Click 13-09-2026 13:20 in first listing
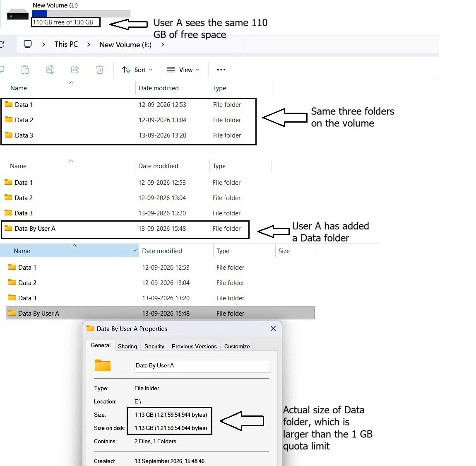Screen dimensions: 476x466 pos(162,135)
